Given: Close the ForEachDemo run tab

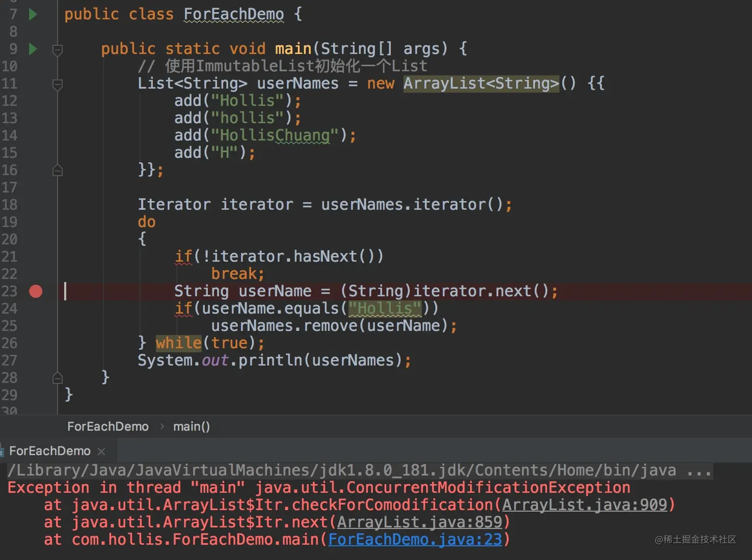Looking at the screenshot, I should [x=101, y=452].
